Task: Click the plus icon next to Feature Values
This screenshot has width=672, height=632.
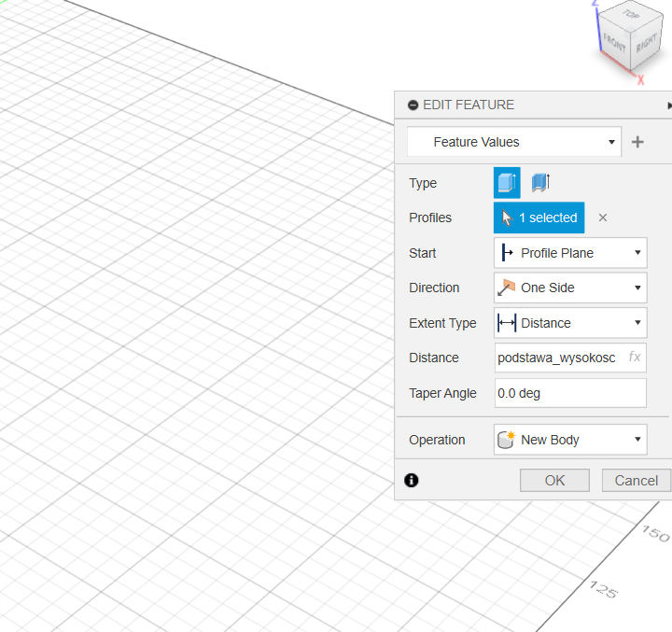Action: click(x=638, y=142)
